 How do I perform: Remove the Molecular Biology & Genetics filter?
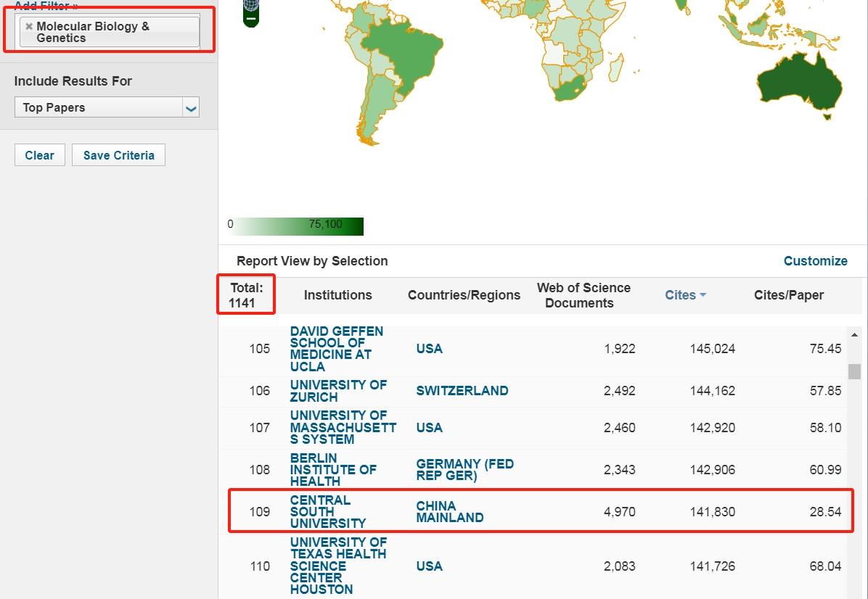coord(29,27)
